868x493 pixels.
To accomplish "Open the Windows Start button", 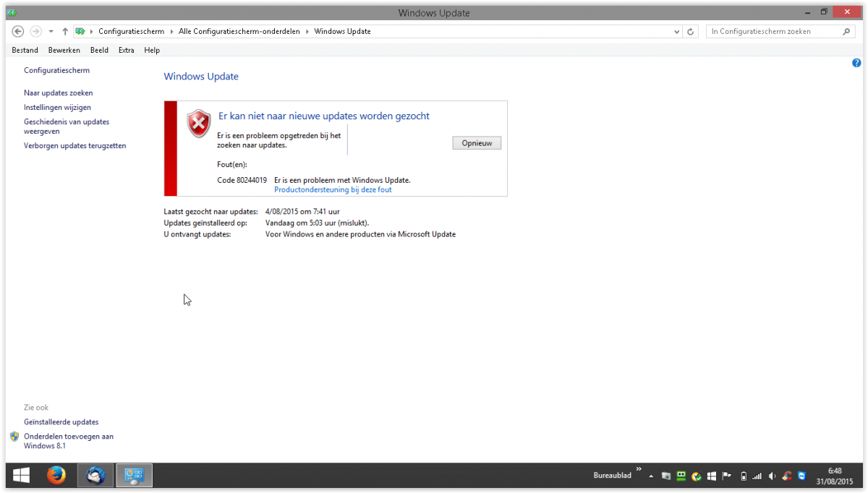I will pyautogui.click(x=21, y=475).
